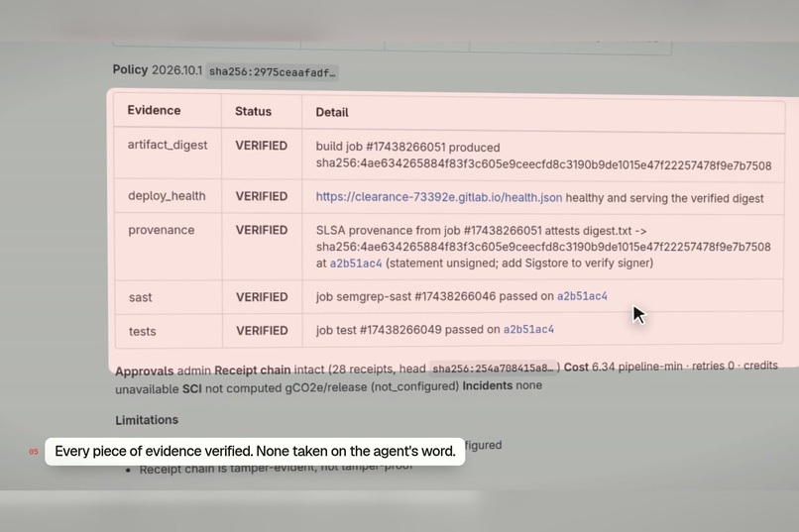Click the Limitations heading
The height and width of the screenshot is (532, 799).
click(147, 420)
